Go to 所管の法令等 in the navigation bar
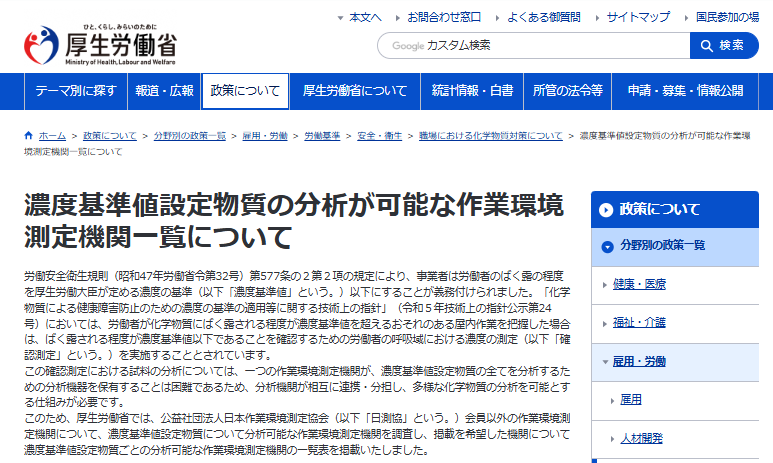773x463 pixels. [x=568, y=91]
